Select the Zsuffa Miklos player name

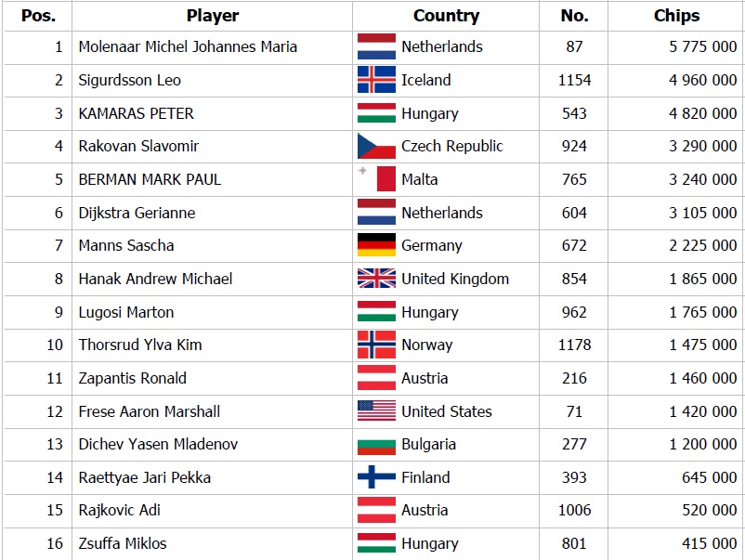(123, 543)
